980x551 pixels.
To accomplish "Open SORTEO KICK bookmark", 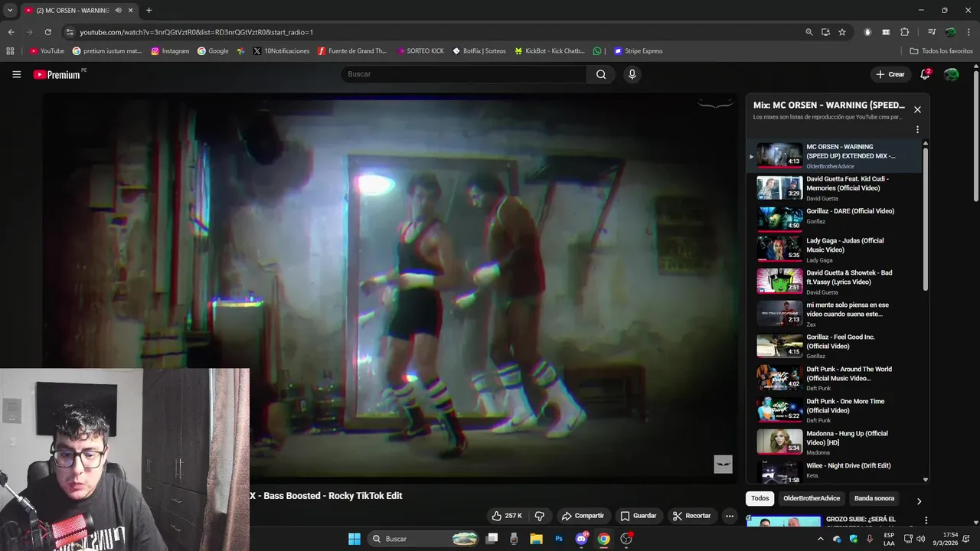I will tap(420, 51).
